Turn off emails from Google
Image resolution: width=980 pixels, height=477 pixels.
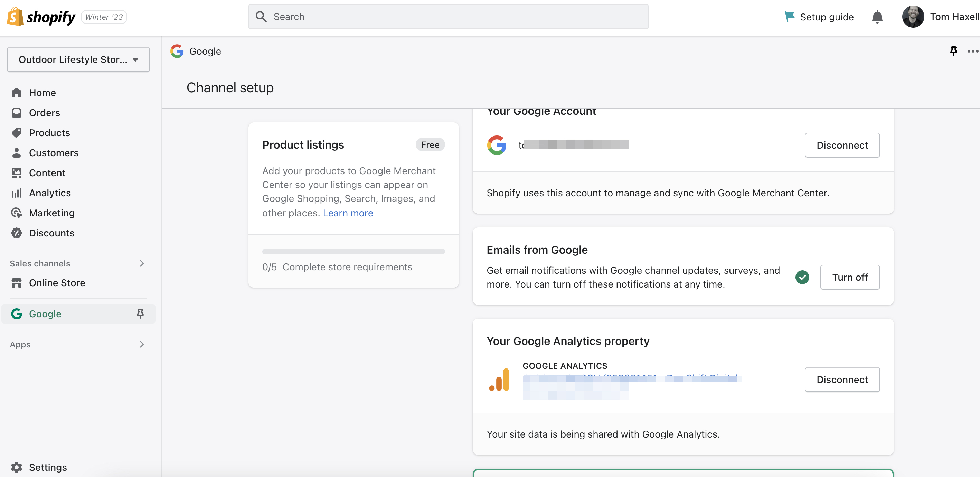tap(850, 277)
